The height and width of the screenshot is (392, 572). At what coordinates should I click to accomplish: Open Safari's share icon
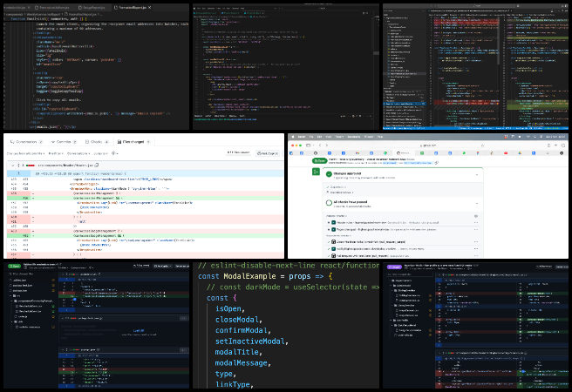tap(549, 145)
